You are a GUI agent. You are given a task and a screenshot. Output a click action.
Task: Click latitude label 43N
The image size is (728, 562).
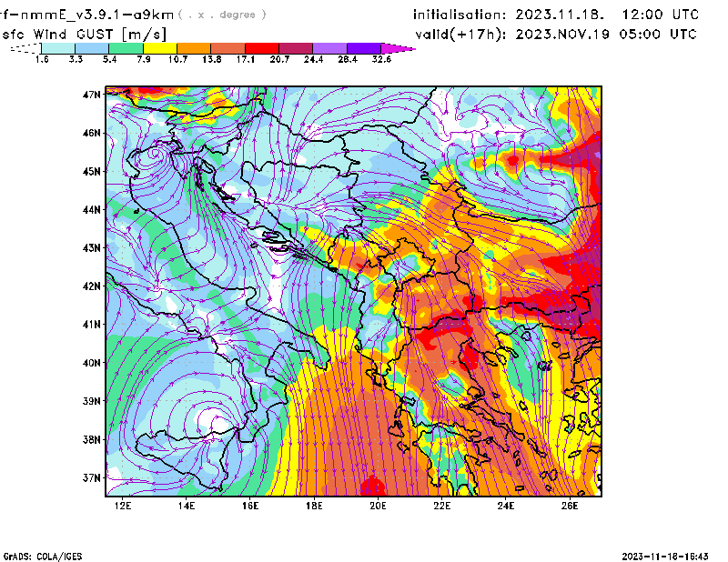tap(92, 248)
